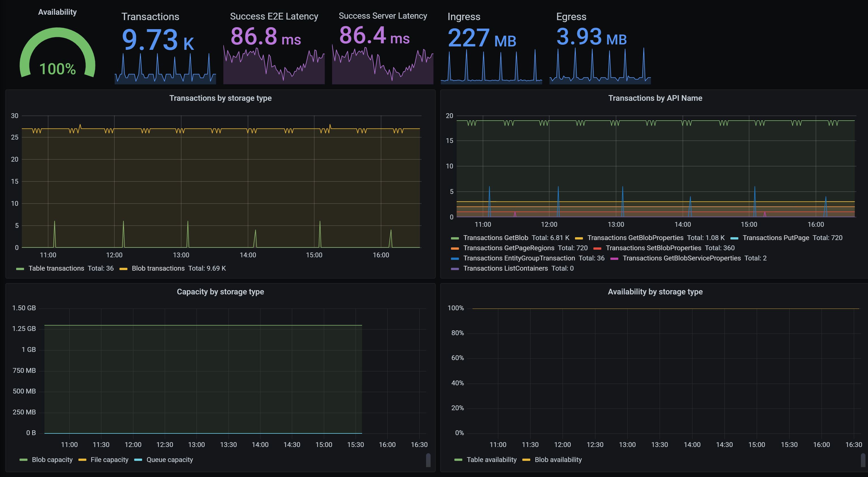Click the Egress stat panel title
The image size is (868, 477).
(x=571, y=16)
